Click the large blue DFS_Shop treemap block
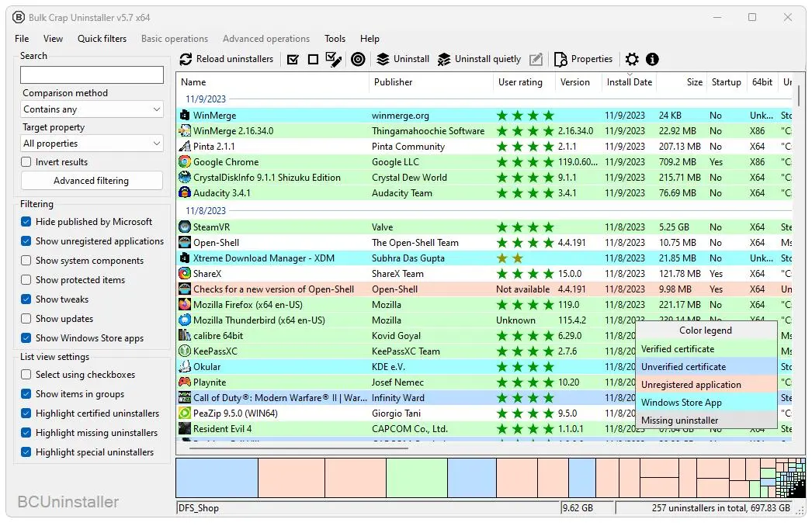Image resolution: width=812 pixels, height=526 pixels. [217, 478]
